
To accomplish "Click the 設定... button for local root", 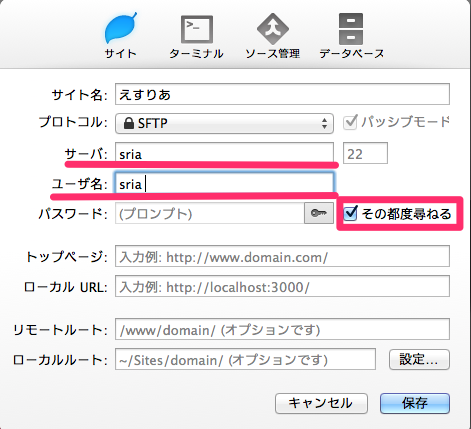I will click(x=419, y=359).
